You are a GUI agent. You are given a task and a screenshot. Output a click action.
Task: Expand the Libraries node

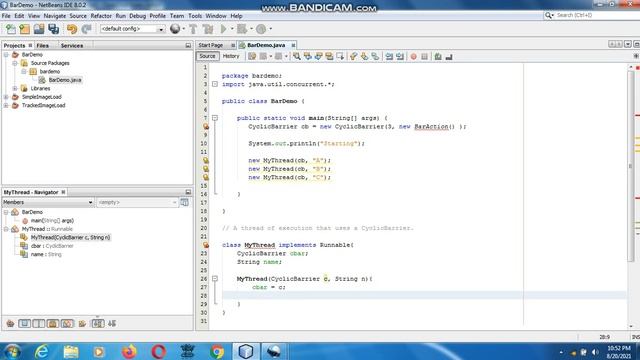[15, 89]
